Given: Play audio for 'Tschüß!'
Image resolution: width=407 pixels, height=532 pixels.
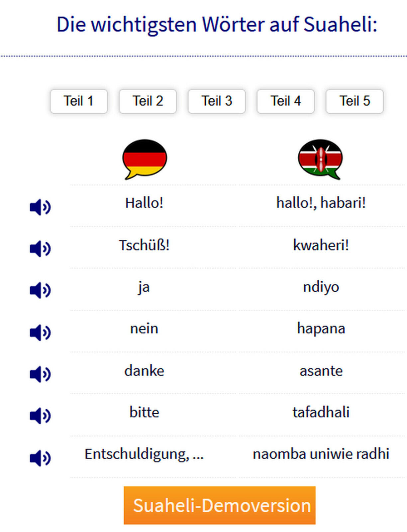Looking at the screenshot, I should point(40,249).
